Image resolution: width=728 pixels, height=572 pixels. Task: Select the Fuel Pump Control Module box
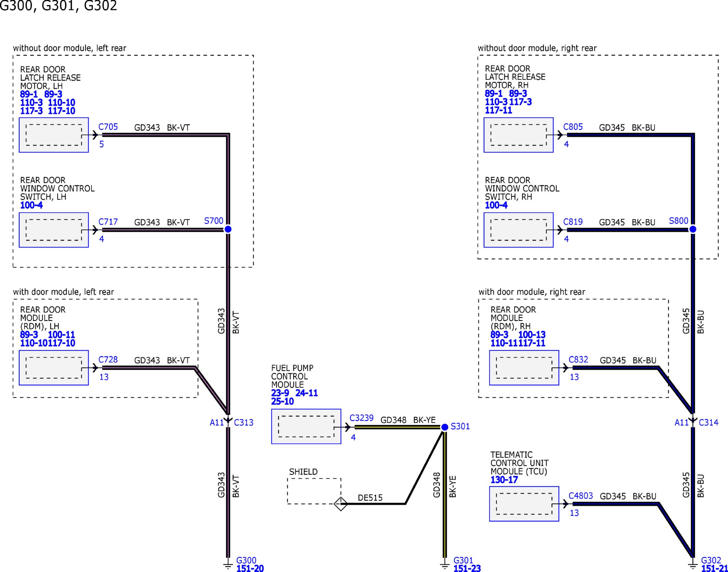(x=306, y=426)
